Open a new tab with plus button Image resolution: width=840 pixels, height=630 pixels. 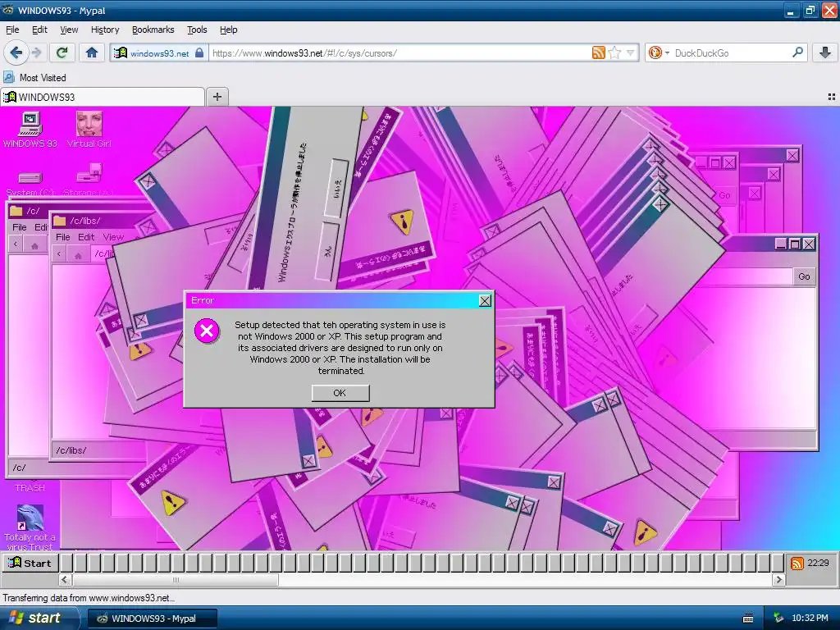click(x=217, y=97)
